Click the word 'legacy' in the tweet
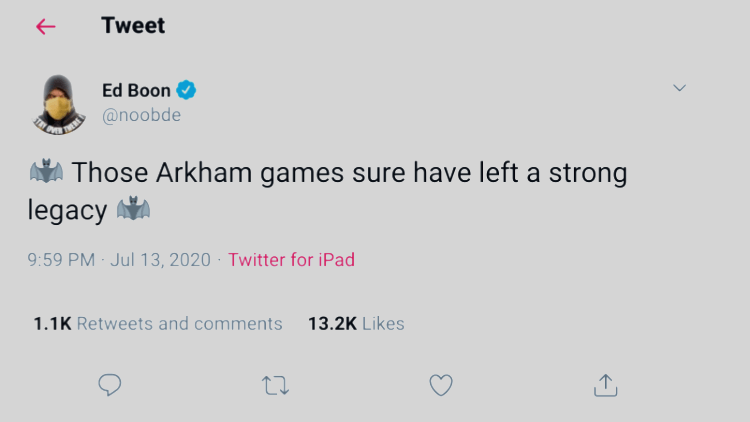The height and width of the screenshot is (422, 750). tap(67, 210)
